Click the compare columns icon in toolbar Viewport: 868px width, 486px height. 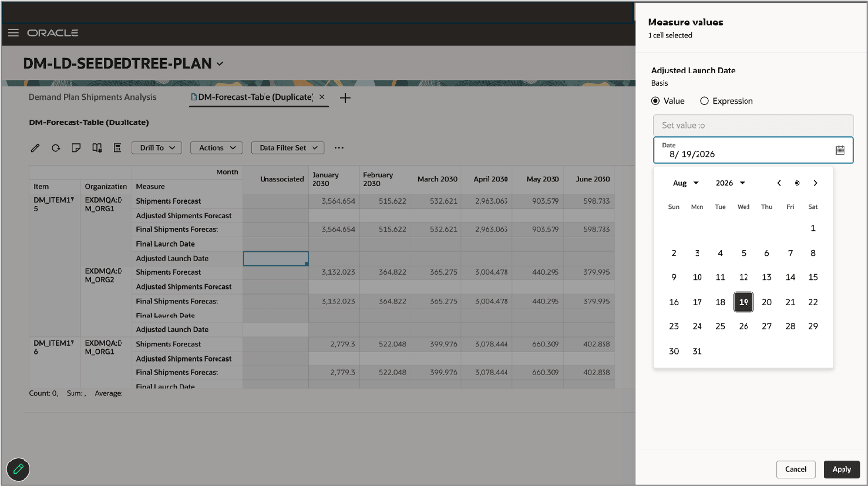(97, 148)
